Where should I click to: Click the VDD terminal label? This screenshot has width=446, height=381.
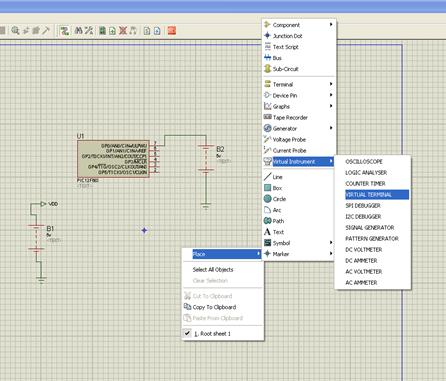click(53, 204)
